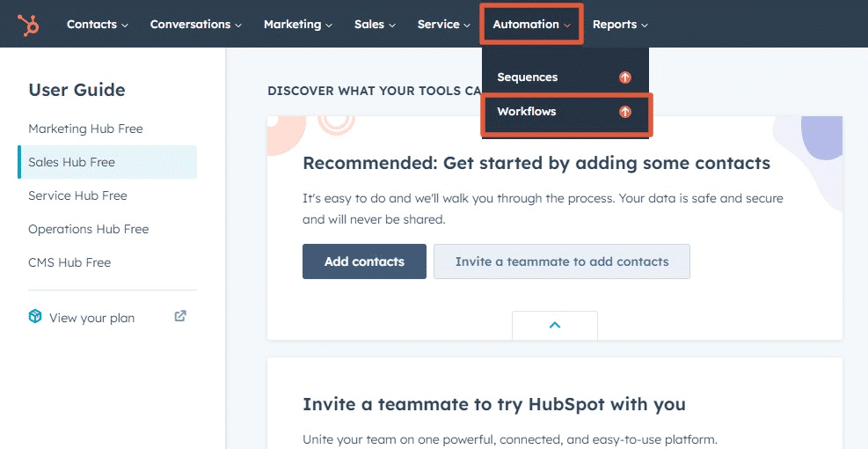This screenshot has width=868, height=449.
Task: Switch to Service Hub Free guide
Action: pyautogui.click(x=77, y=195)
